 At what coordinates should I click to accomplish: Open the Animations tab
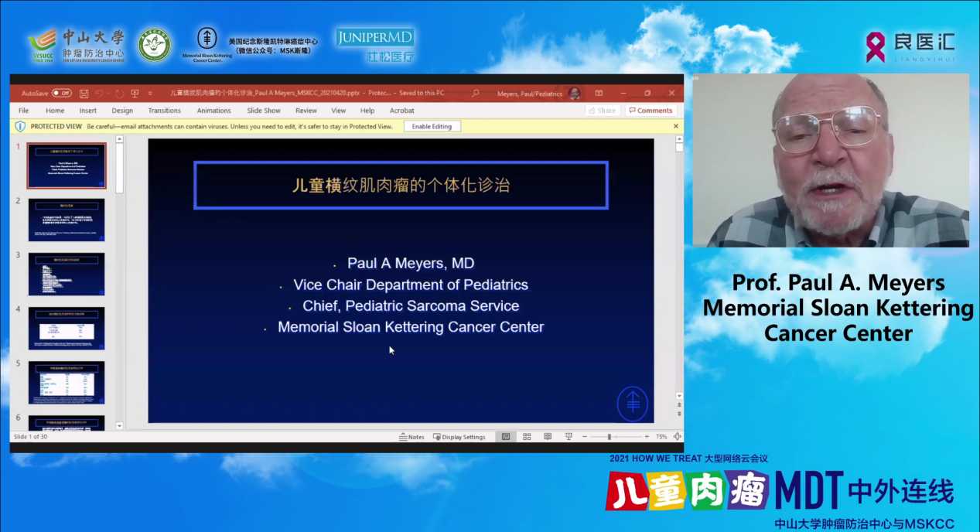pyautogui.click(x=214, y=111)
